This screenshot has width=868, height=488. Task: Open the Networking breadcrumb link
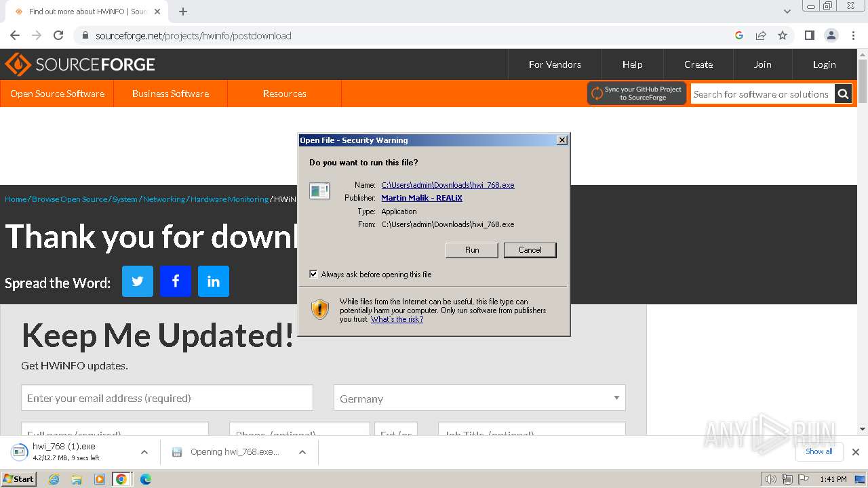tap(164, 199)
